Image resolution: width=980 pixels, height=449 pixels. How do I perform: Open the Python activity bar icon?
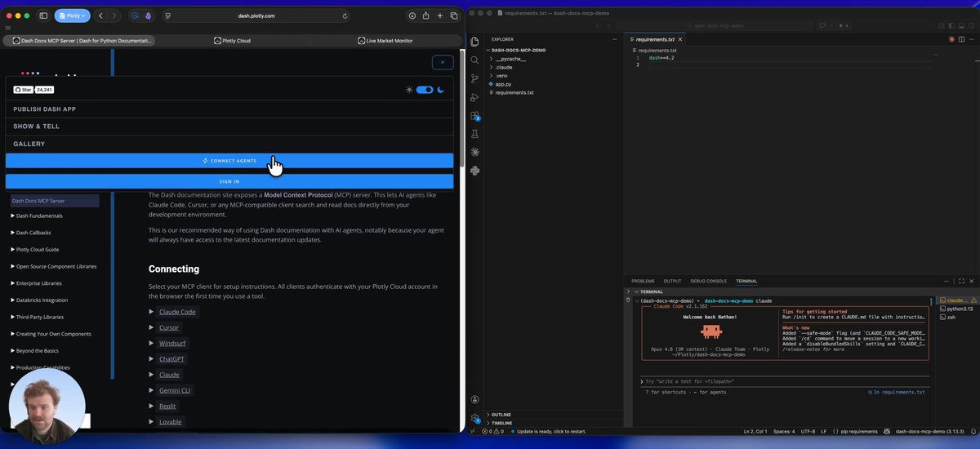click(474, 170)
